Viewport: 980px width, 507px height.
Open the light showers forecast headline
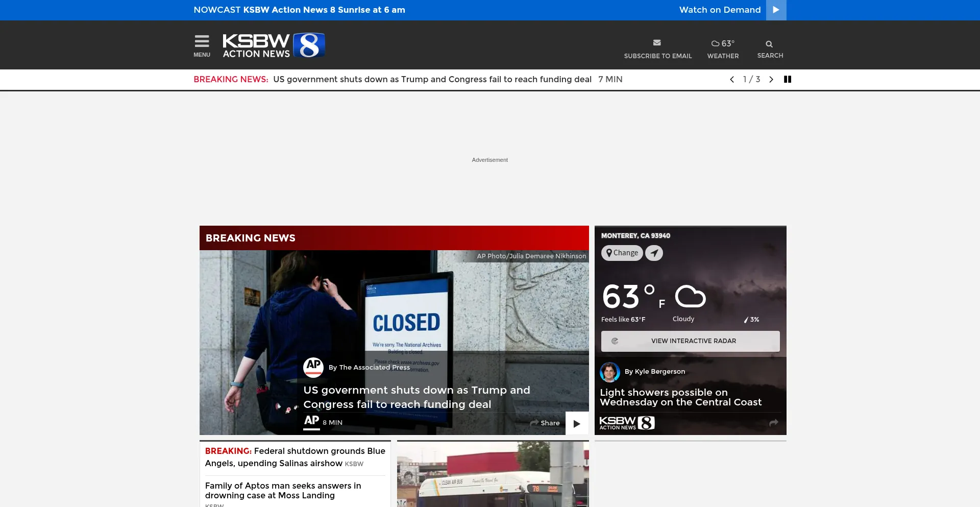pyautogui.click(x=680, y=397)
